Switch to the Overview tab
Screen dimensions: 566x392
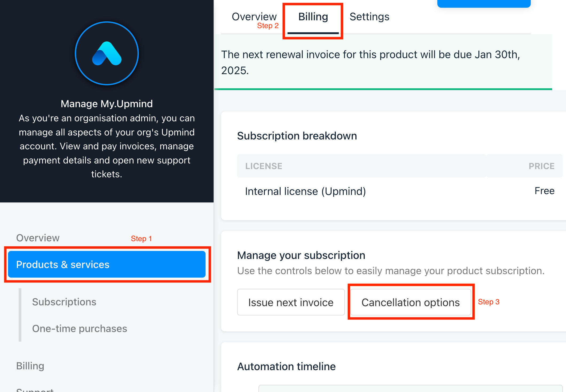(x=254, y=17)
